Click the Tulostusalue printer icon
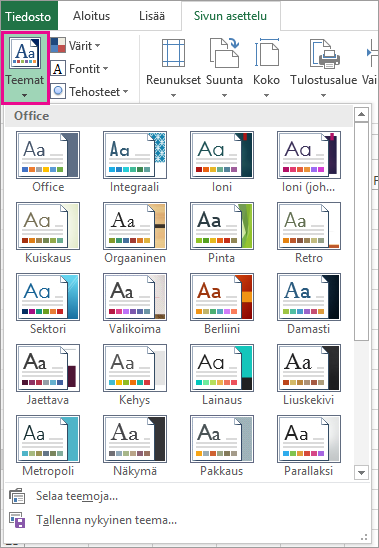379x548 pixels. point(324,53)
